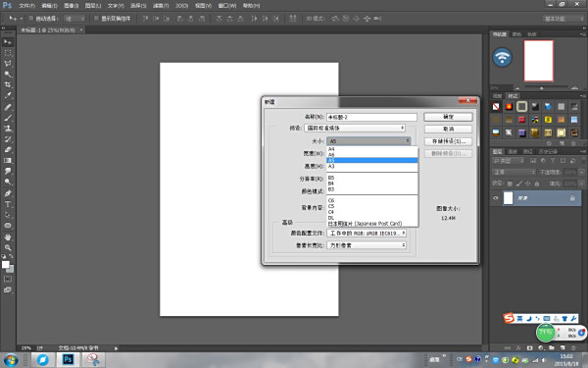Viewport: 588px width, 368px height.
Task: Select the Zoom magnifier tool
Action: (x=8, y=248)
